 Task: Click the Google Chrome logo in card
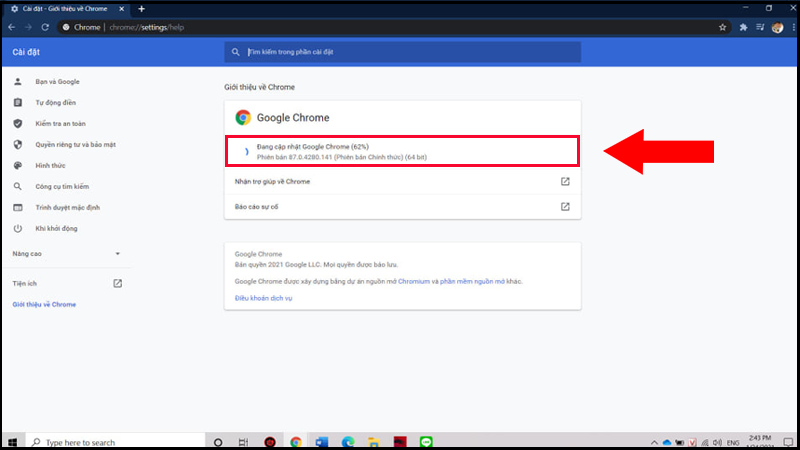click(x=243, y=117)
